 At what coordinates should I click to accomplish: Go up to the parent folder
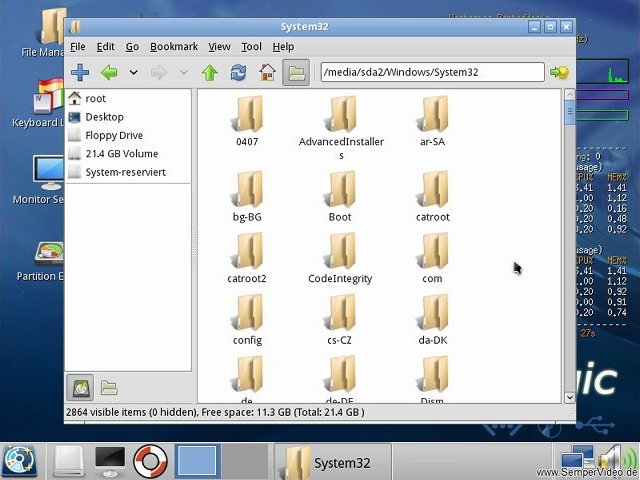point(209,72)
